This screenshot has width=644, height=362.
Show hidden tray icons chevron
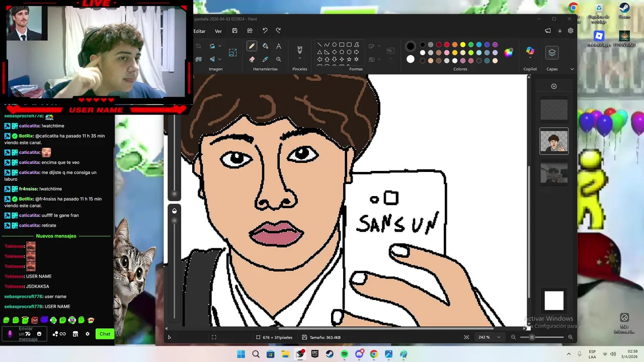(569, 354)
